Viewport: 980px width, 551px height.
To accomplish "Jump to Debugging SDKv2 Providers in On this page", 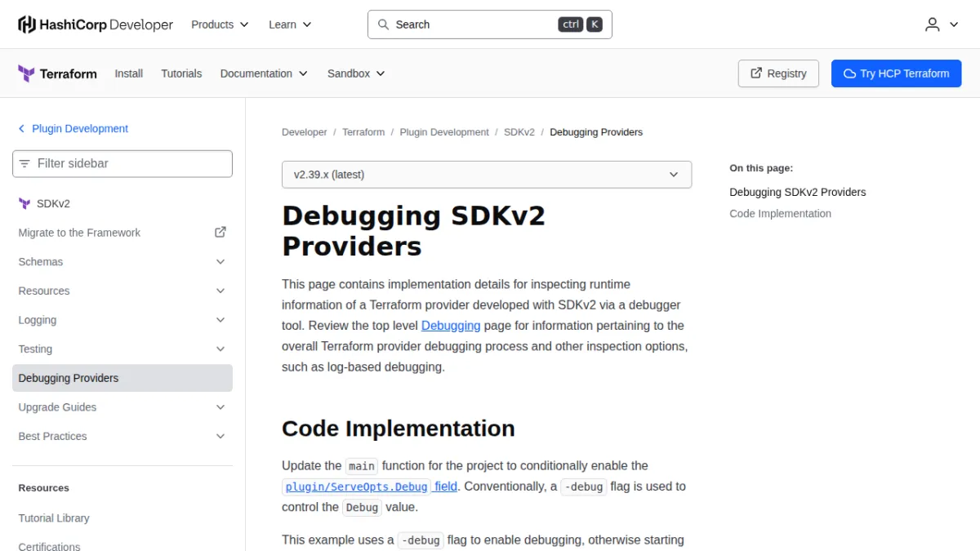I will (x=798, y=193).
